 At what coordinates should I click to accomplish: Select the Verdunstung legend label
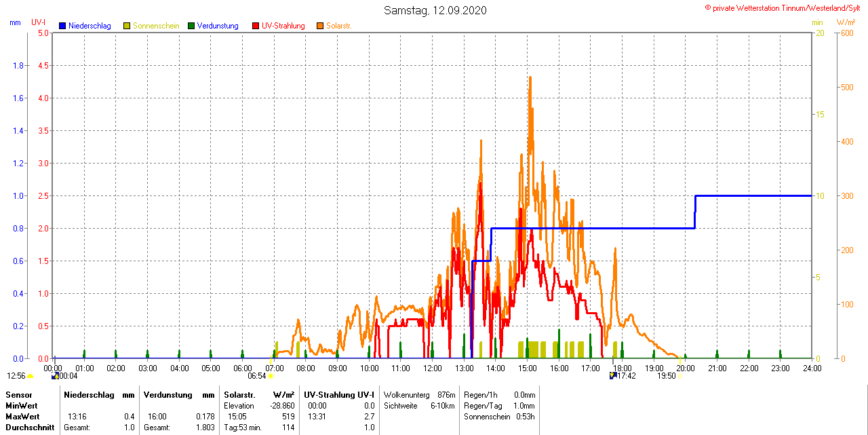point(218,26)
